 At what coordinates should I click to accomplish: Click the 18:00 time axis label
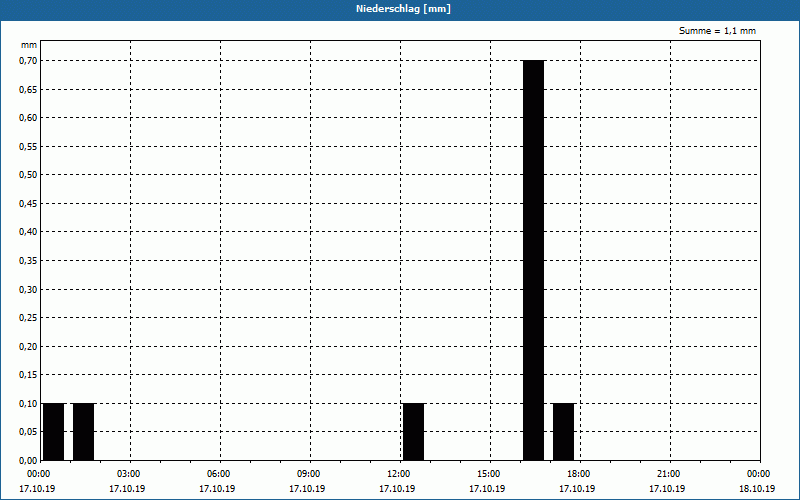(x=579, y=474)
